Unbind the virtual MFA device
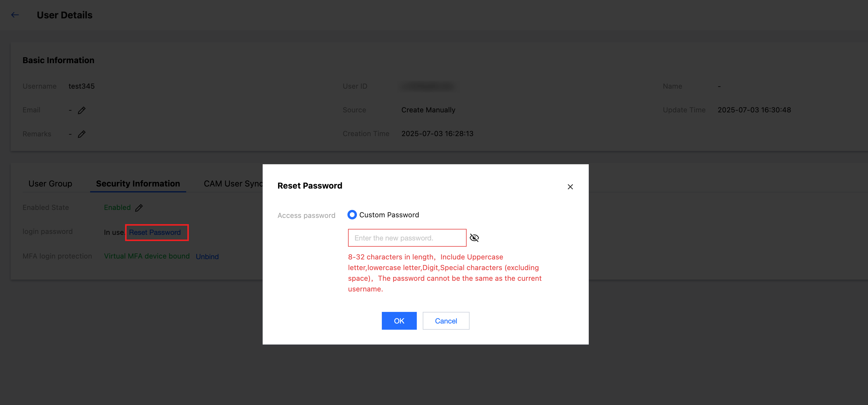This screenshot has width=868, height=405. [207, 257]
